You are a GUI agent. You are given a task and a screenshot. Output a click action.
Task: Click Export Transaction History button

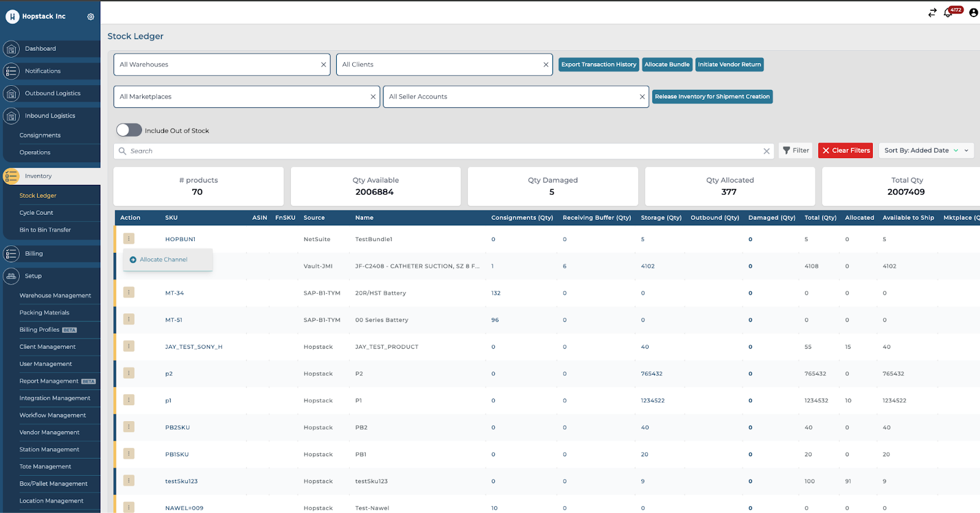[x=598, y=65]
